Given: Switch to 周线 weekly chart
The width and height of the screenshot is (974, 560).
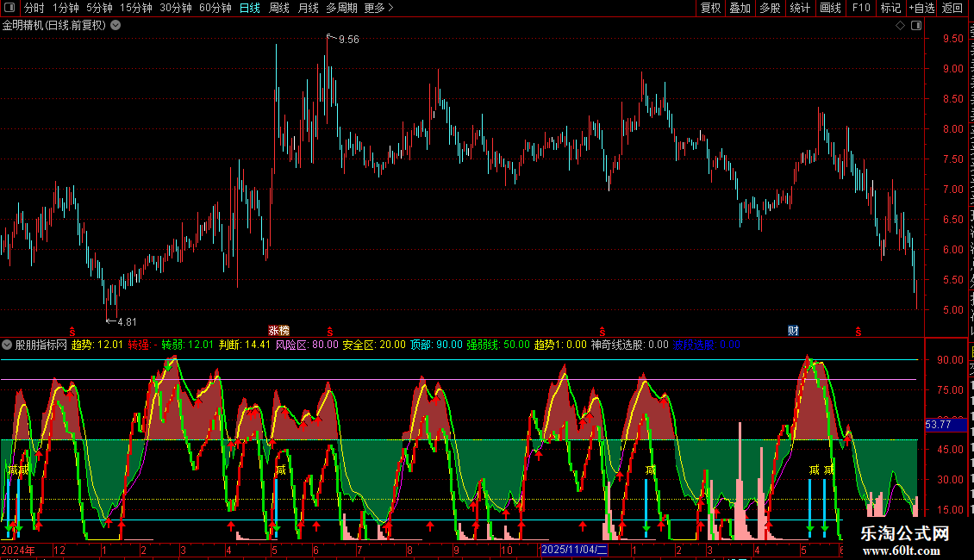Looking at the screenshot, I should 279,8.
